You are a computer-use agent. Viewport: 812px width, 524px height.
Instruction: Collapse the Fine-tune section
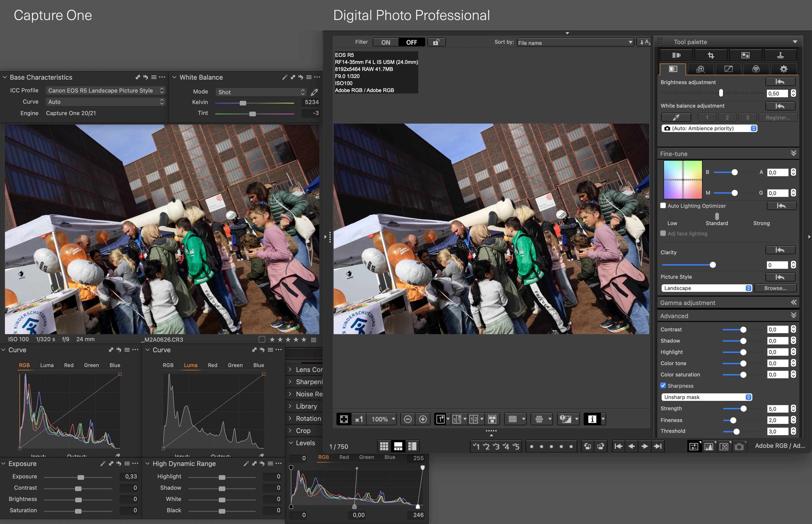tap(794, 153)
